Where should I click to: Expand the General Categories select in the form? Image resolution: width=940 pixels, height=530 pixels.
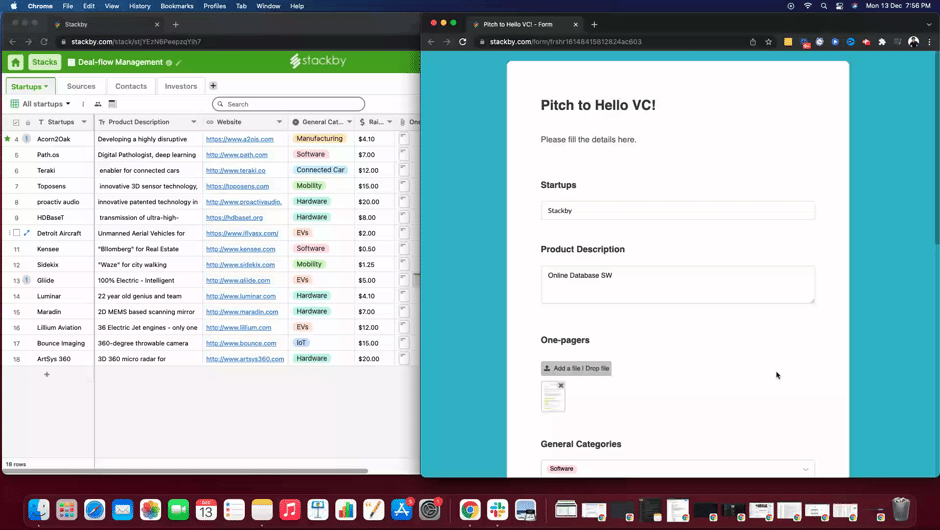coord(806,469)
